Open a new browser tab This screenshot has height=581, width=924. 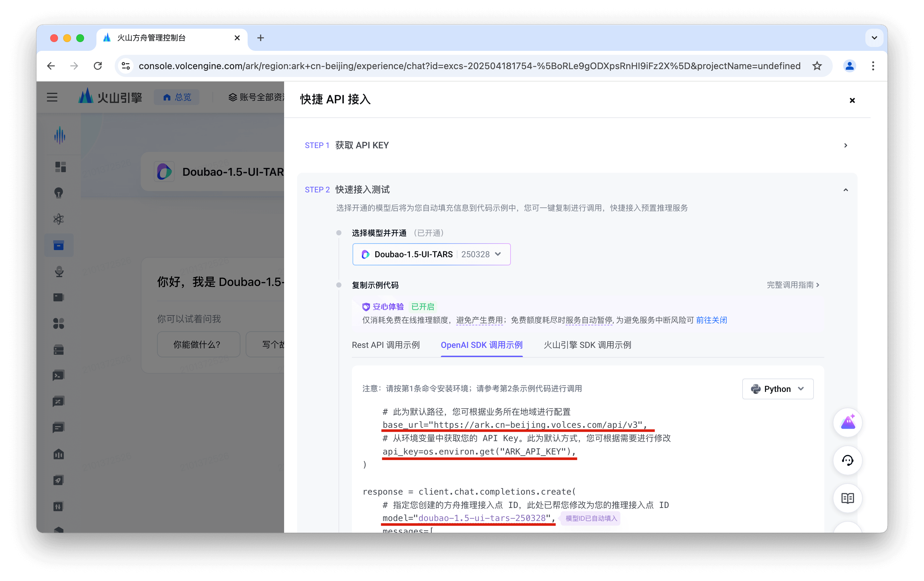261,37
